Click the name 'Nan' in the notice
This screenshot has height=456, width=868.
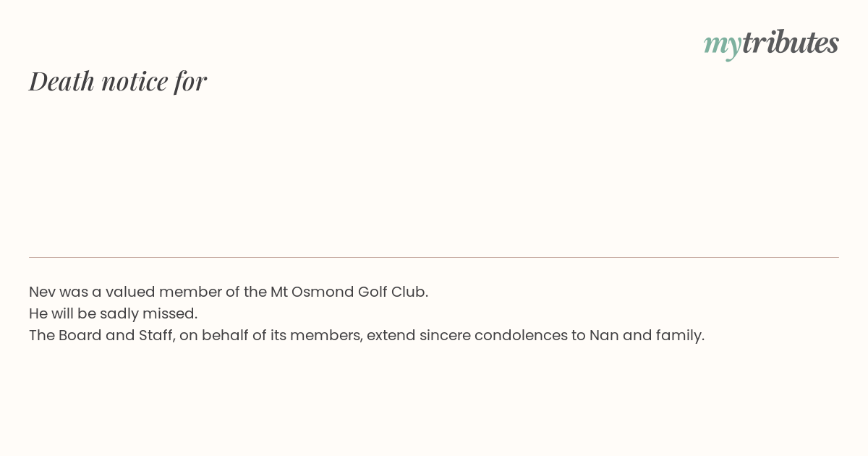coord(604,335)
